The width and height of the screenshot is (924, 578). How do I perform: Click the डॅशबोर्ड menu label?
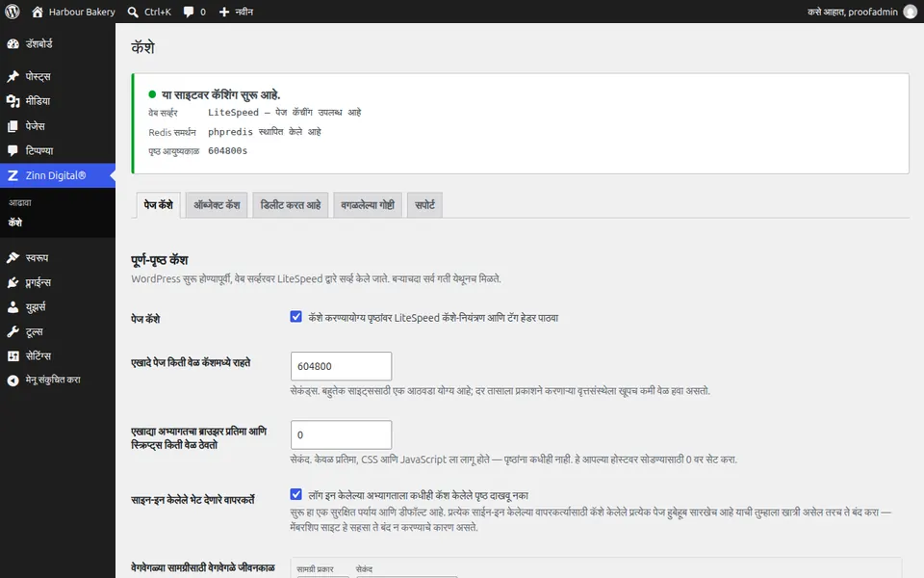tap(38, 44)
